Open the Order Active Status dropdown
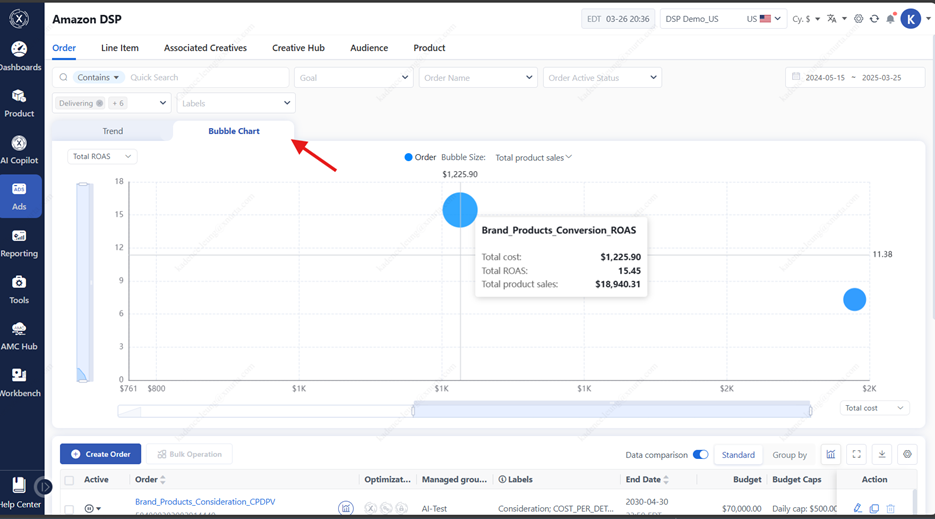 coord(602,78)
